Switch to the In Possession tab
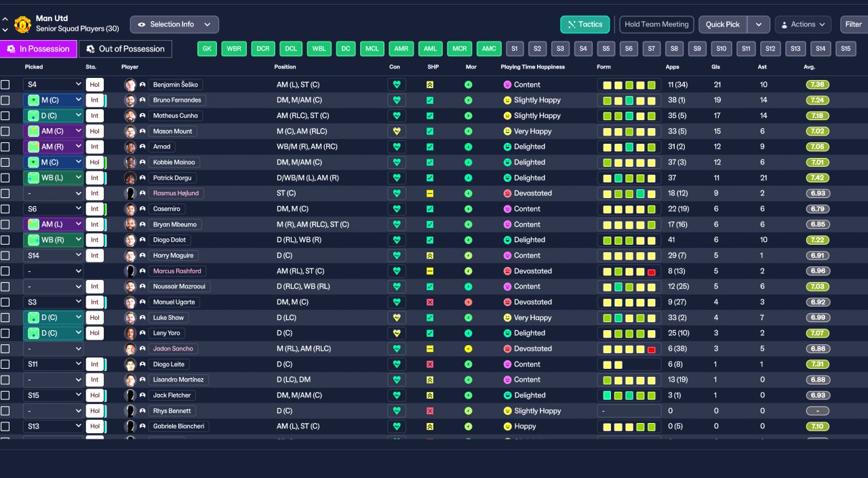 coord(39,49)
